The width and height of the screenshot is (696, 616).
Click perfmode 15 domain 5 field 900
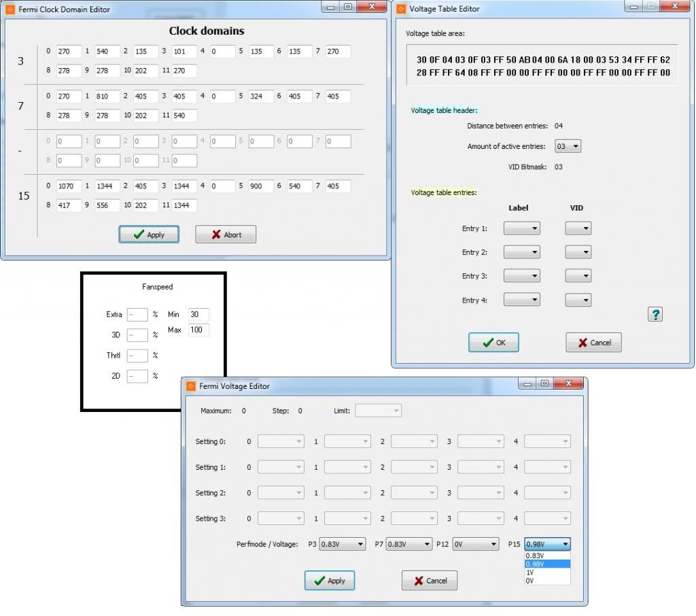point(261,186)
